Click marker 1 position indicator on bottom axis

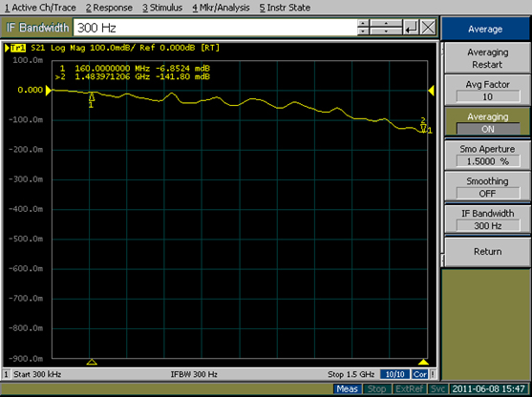click(92, 362)
